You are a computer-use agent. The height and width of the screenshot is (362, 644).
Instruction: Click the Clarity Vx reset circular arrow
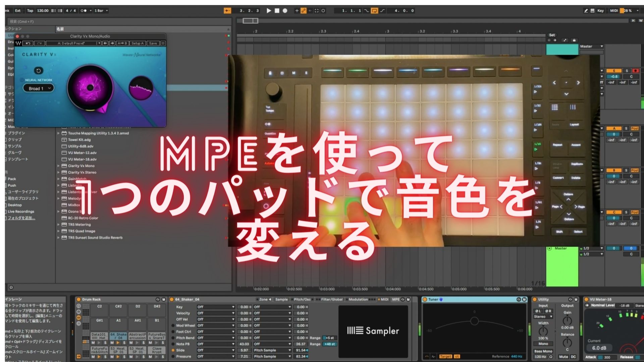39,71
